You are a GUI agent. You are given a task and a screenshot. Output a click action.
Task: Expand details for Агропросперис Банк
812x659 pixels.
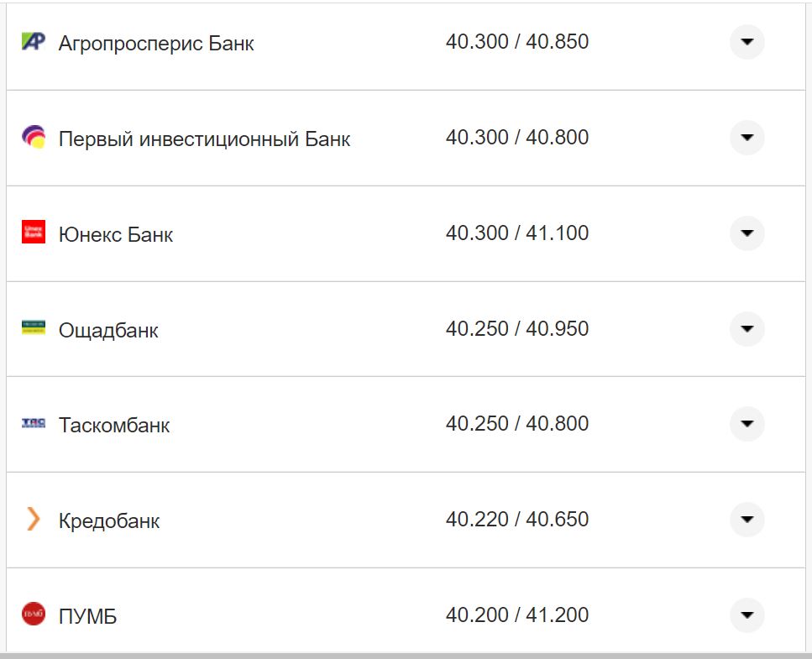click(x=746, y=40)
